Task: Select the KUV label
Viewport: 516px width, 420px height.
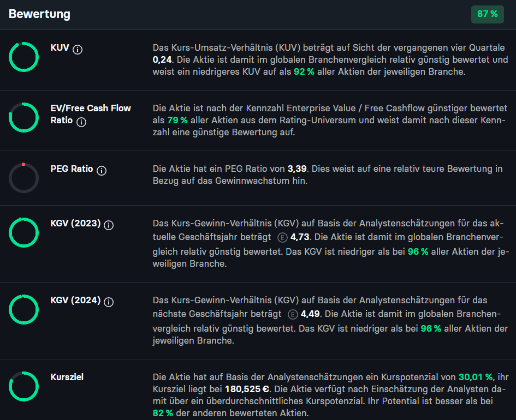Action: click(x=60, y=47)
